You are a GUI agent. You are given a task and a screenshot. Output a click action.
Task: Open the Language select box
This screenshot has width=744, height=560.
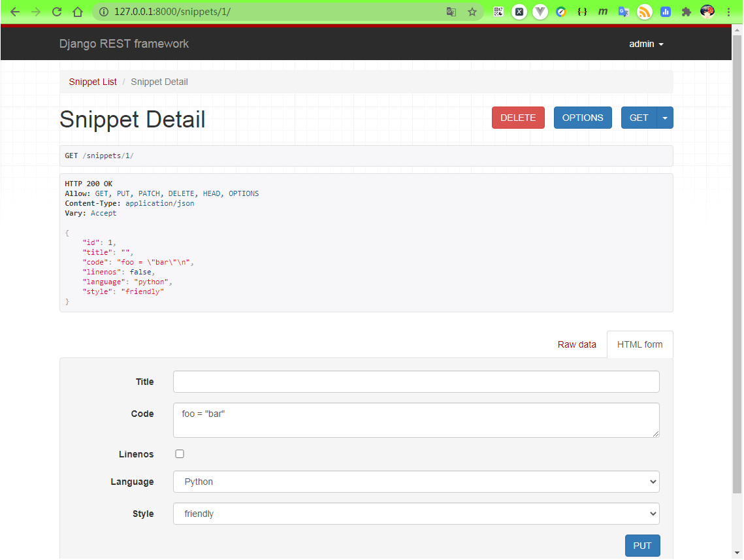pyautogui.click(x=416, y=482)
